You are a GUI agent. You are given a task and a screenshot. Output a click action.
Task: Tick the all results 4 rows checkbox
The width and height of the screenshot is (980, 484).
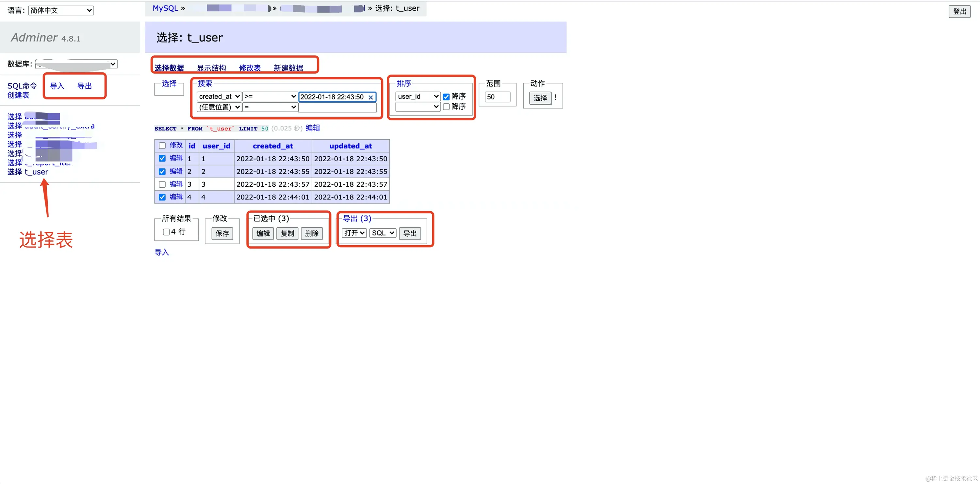[x=166, y=232]
